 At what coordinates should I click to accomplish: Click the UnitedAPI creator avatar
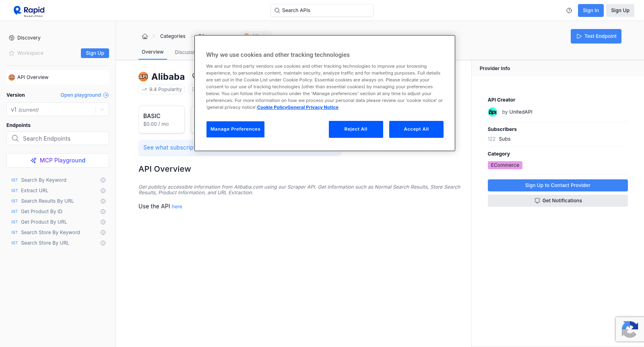493,112
